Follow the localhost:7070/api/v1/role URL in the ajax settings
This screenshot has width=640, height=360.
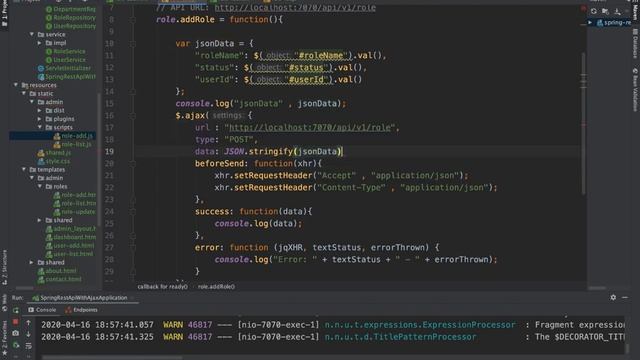pos(310,127)
